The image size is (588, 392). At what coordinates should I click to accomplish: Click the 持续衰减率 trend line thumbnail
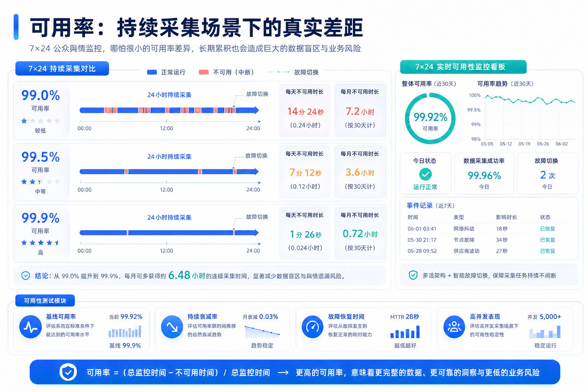[x=263, y=331]
